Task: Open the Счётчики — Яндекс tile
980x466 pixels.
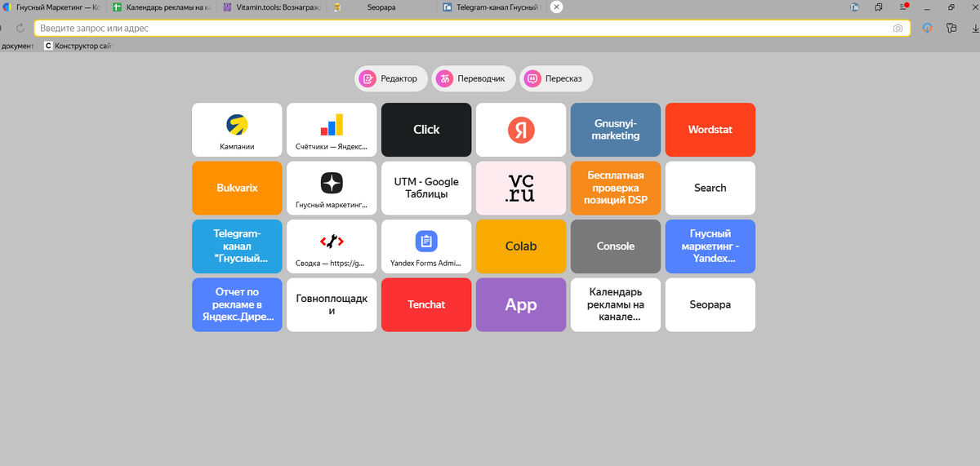Action: (x=332, y=130)
